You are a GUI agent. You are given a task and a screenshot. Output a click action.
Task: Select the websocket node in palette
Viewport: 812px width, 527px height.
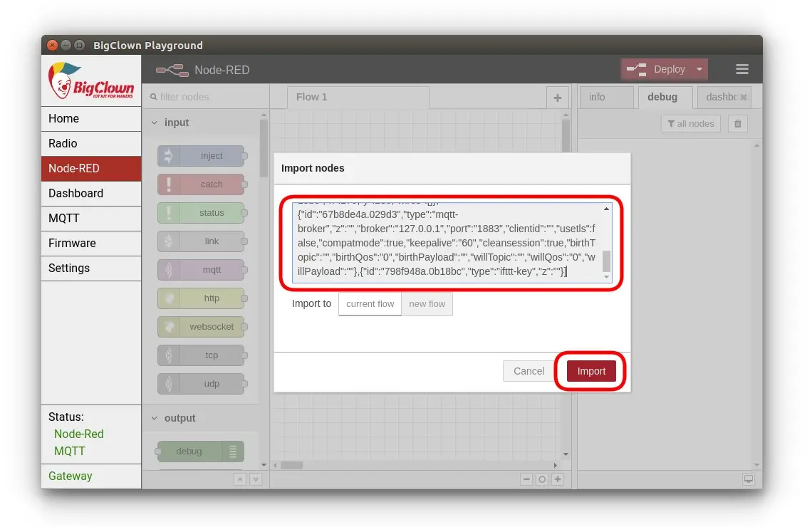coord(202,327)
